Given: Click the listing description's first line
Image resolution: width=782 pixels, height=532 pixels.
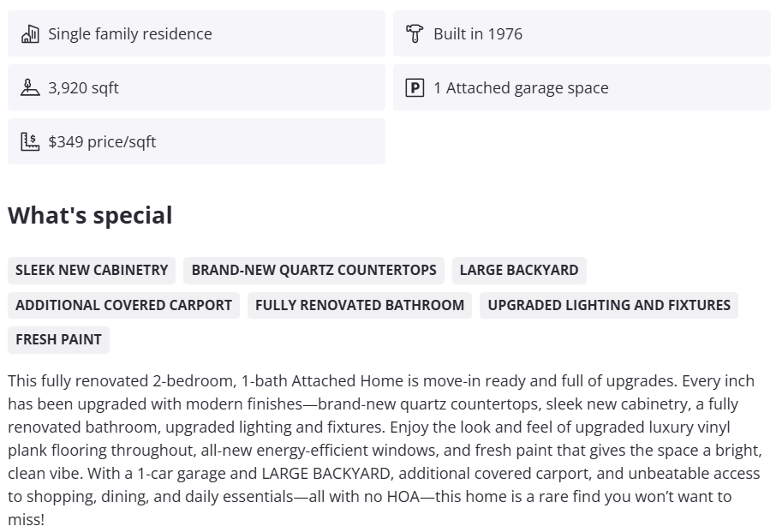Looking at the screenshot, I should tap(380, 381).
